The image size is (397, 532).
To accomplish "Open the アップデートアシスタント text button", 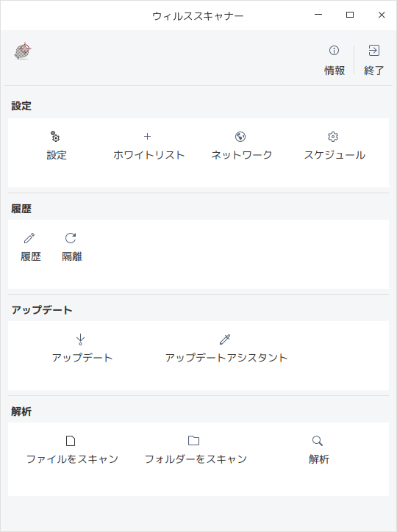I will point(226,358).
